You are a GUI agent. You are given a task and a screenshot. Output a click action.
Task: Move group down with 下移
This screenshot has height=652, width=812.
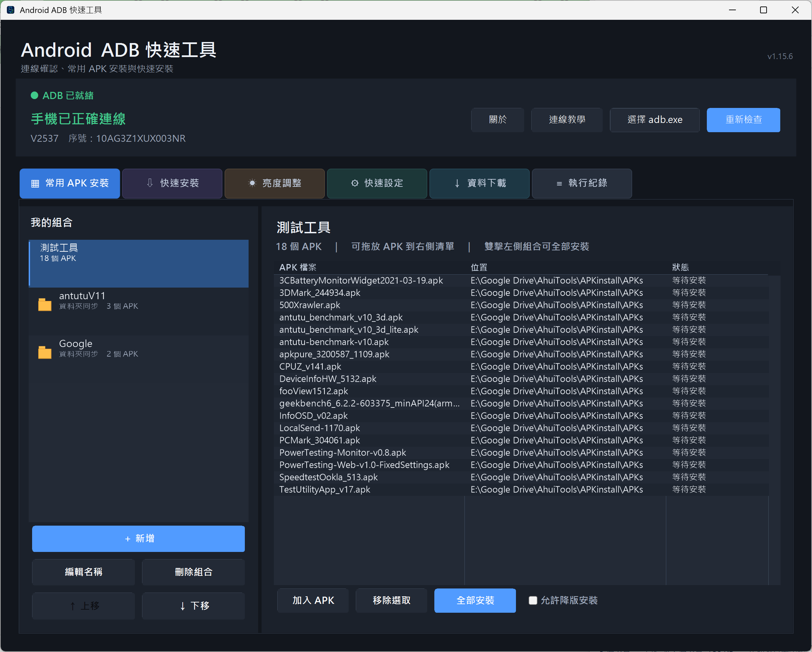(193, 606)
